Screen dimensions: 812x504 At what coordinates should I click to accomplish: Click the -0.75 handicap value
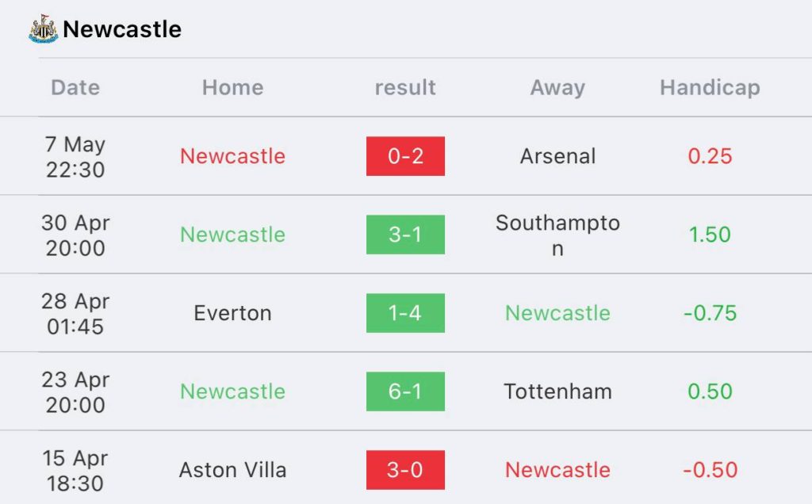pyautogui.click(x=710, y=313)
